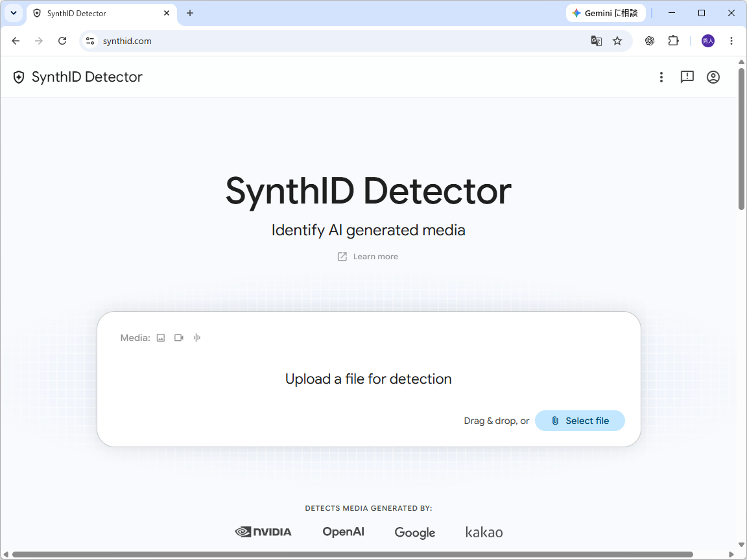The height and width of the screenshot is (560, 747).
Task: Open the Extensions puzzle piece icon
Action: [x=673, y=41]
